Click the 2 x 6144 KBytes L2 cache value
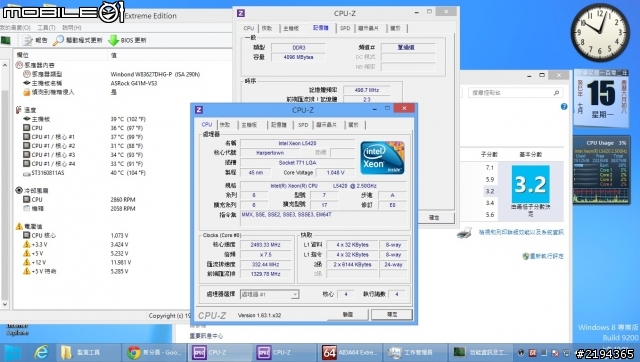 click(x=352, y=264)
